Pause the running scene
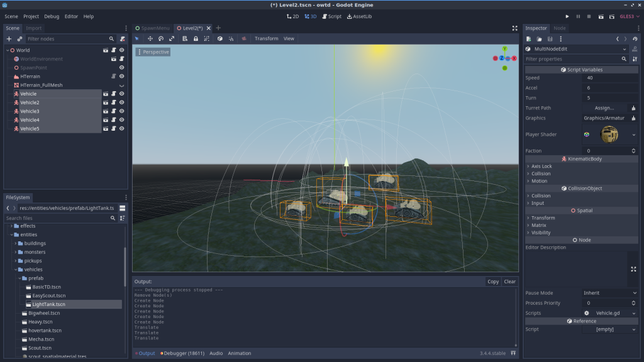The height and width of the screenshot is (362, 644). tap(579, 16)
